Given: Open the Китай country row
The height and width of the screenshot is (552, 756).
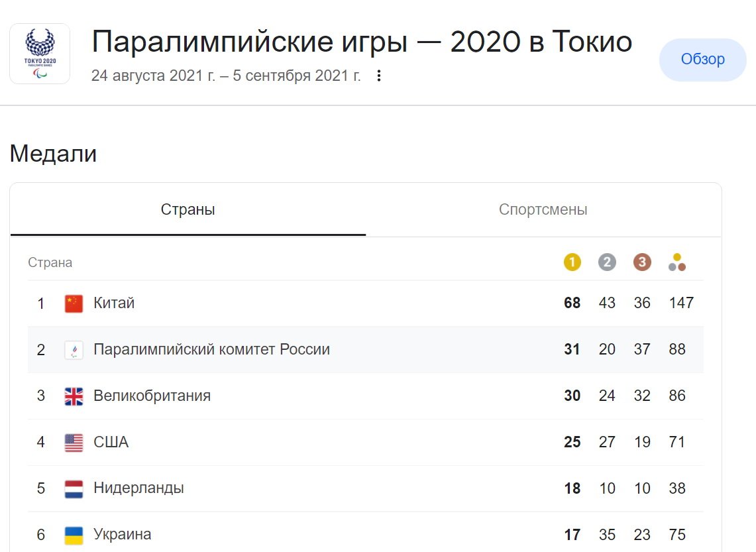Looking at the screenshot, I should click(x=114, y=304).
